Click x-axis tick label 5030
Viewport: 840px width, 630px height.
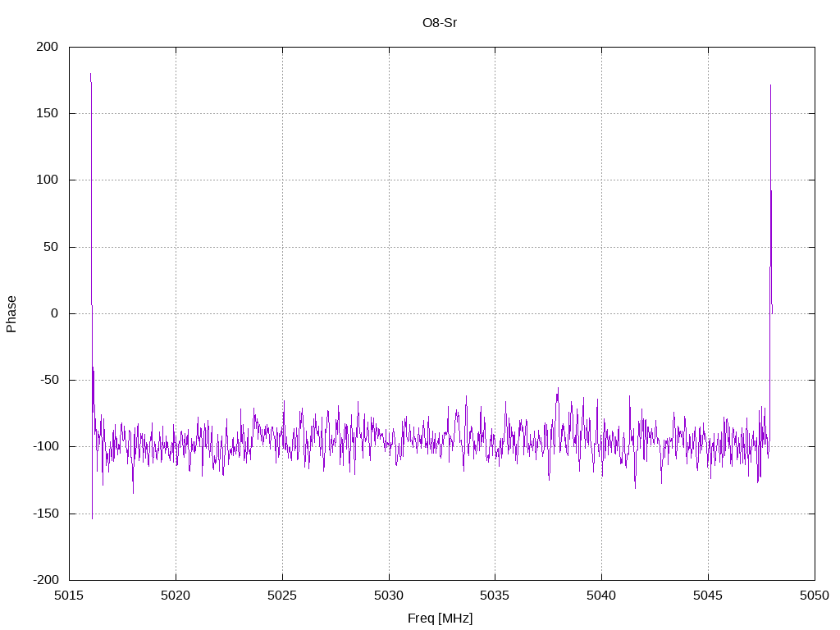click(x=389, y=596)
